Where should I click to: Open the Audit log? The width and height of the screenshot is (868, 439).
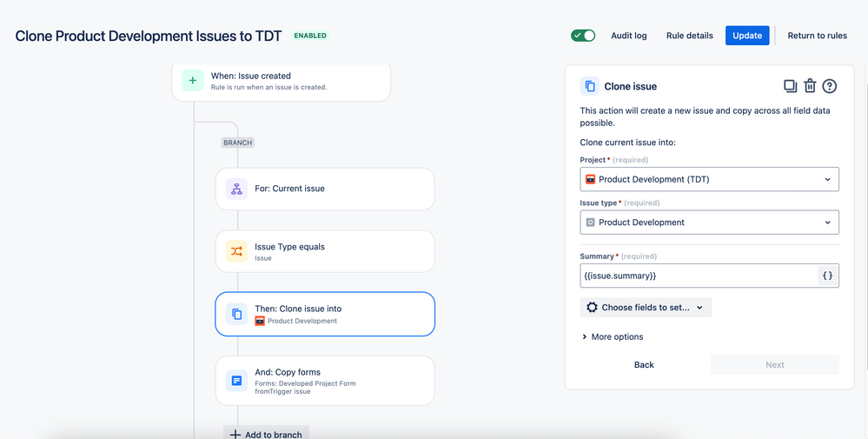pyautogui.click(x=629, y=36)
